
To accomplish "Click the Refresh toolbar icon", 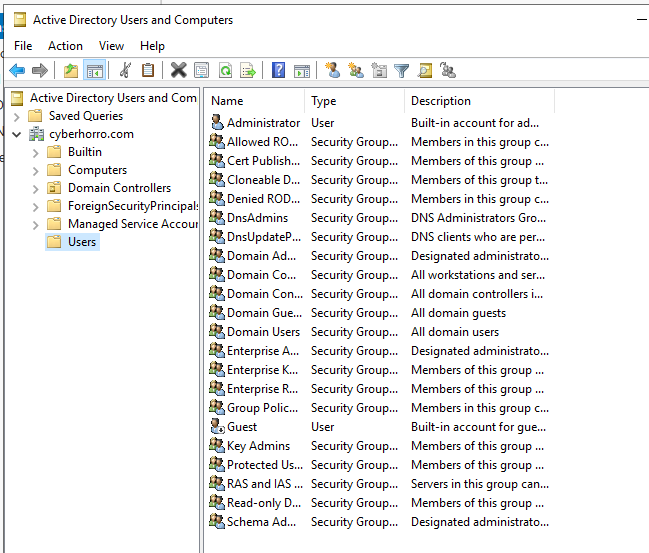I will tap(225, 70).
